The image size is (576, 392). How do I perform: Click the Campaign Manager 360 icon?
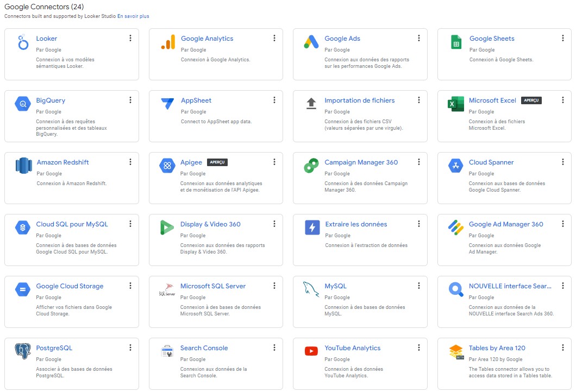point(311,166)
